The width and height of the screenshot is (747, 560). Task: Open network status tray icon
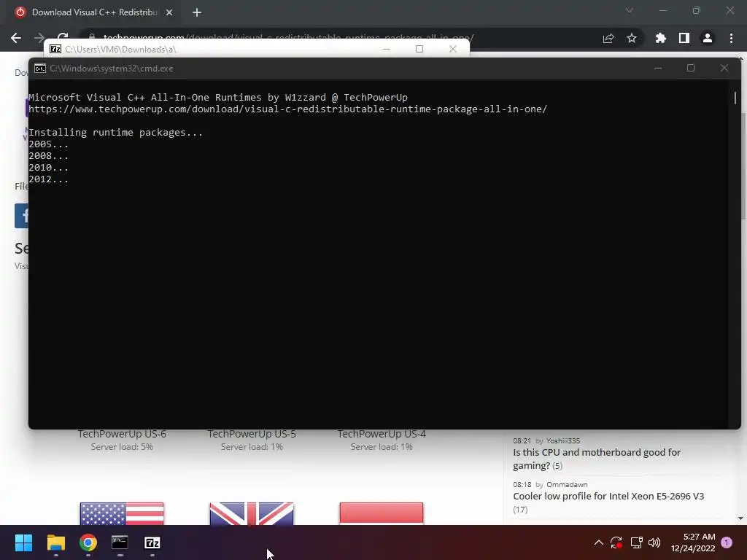pos(636,542)
